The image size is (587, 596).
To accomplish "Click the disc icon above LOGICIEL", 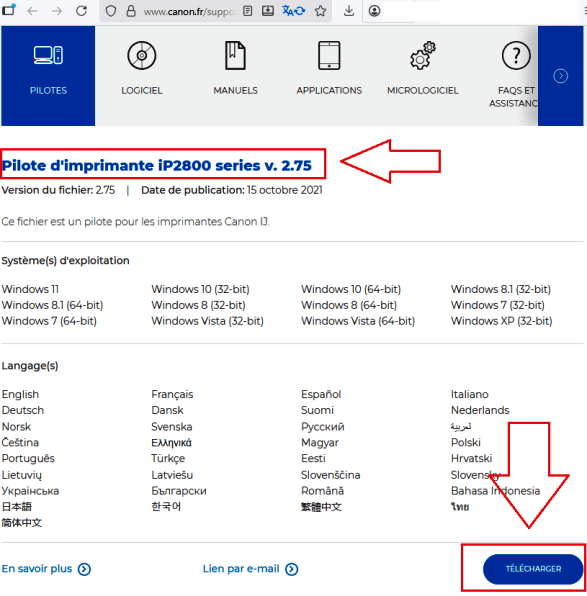I will click(142, 55).
